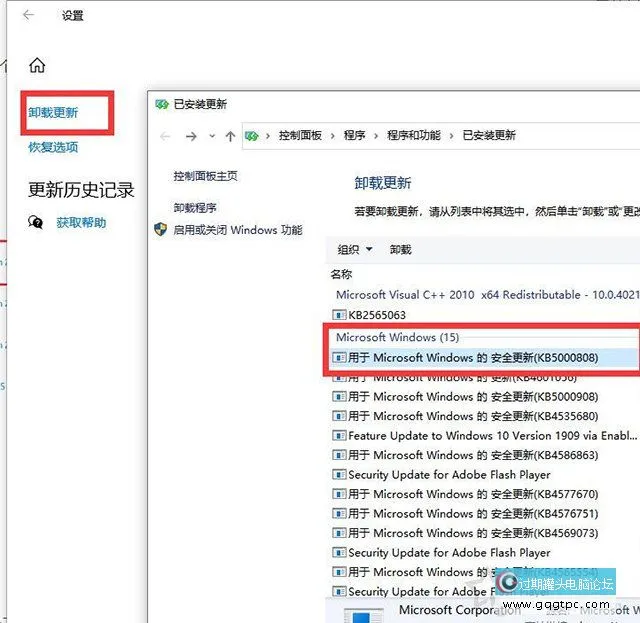This screenshot has height=623, width=640.
Task: Open the recent locations dropdown arrow
Action: point(212,136)
